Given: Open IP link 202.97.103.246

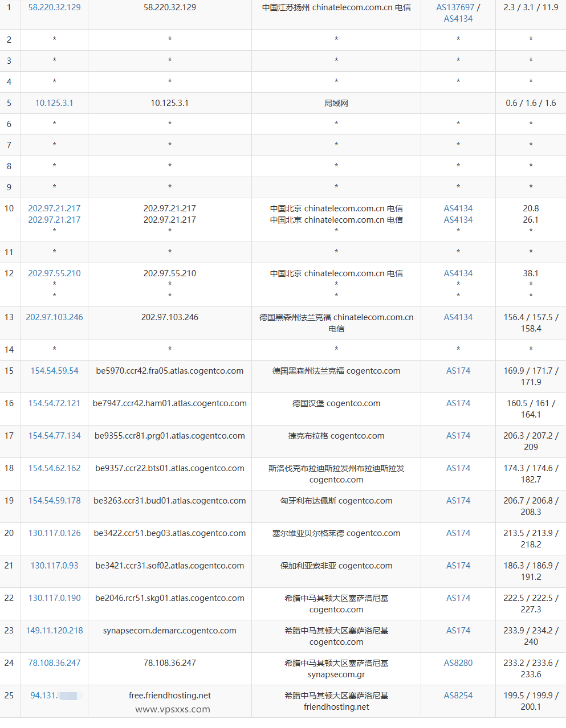Looking at the screenshot, I should click(54, 317).
